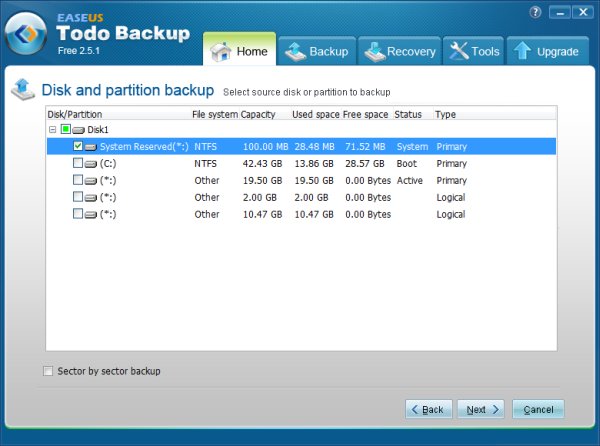
Task: Click the 10.47 GB capacity value
Action: tap(262, 214)
